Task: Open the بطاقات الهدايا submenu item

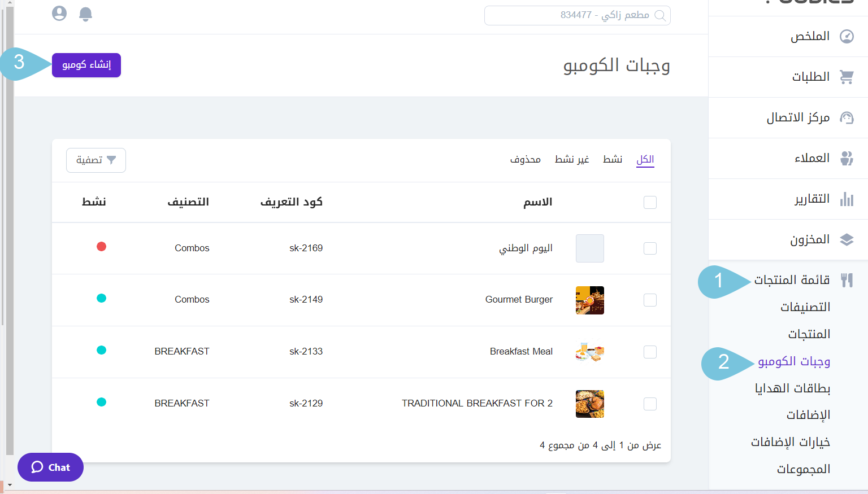Action: coord(792,388)
